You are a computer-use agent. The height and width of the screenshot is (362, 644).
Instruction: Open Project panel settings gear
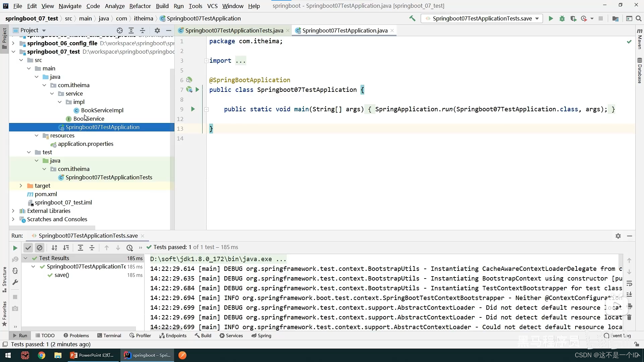[157, 30]
